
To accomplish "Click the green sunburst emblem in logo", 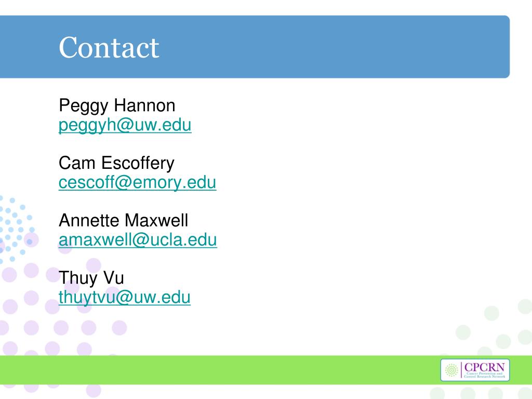I will click(451, 370).
